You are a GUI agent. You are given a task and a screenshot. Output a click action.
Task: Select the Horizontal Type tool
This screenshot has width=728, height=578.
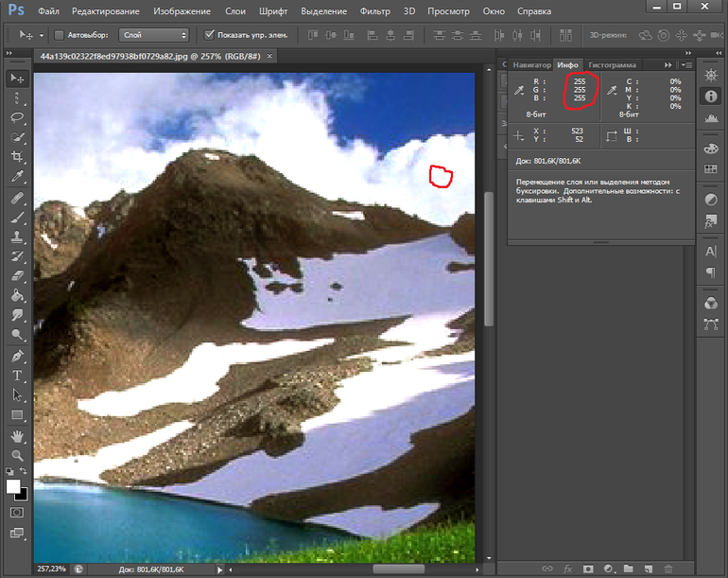pos(17,376)
